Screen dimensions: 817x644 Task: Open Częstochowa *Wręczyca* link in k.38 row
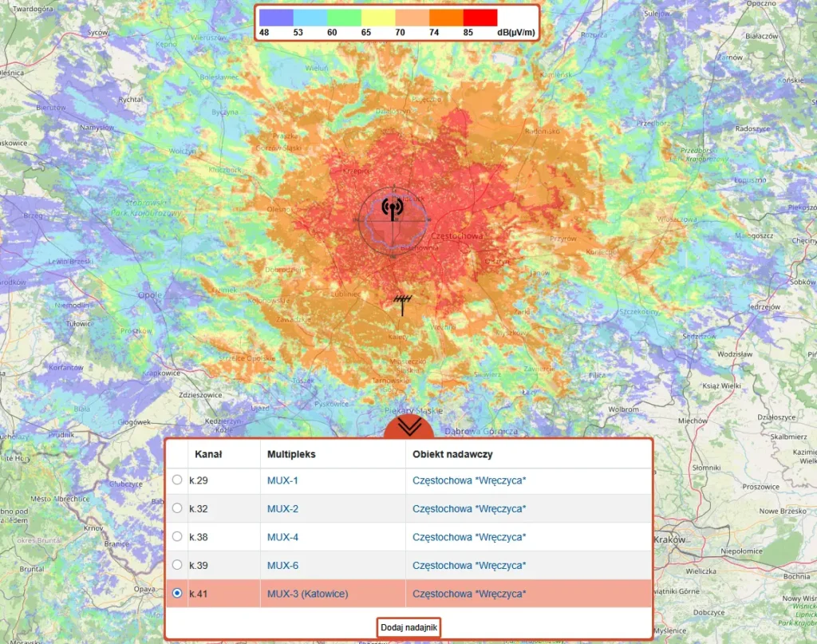click(469, 537)
